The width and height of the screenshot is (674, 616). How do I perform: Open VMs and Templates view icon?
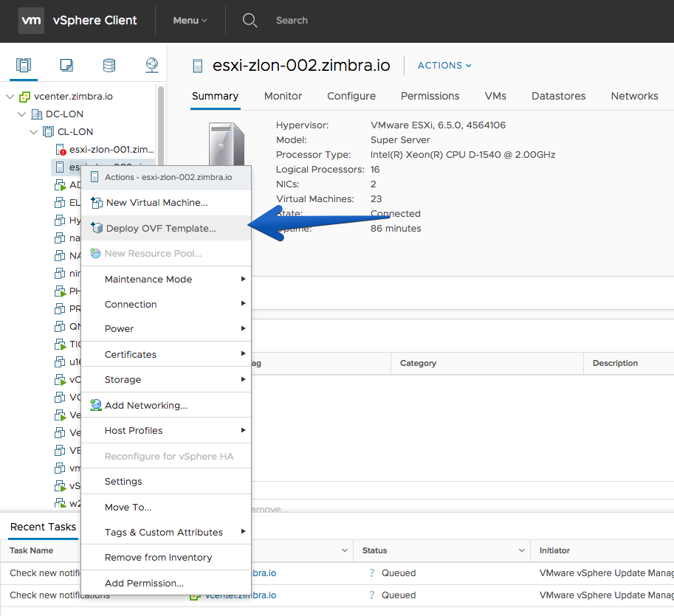66,66
